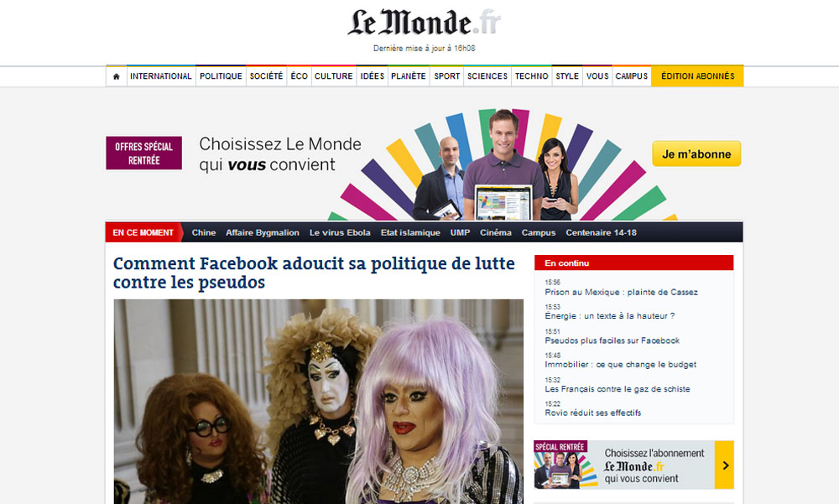Click the Le Monde.fr logo
The height and width of the screenshot is (504, 839).
coord(424,23)
